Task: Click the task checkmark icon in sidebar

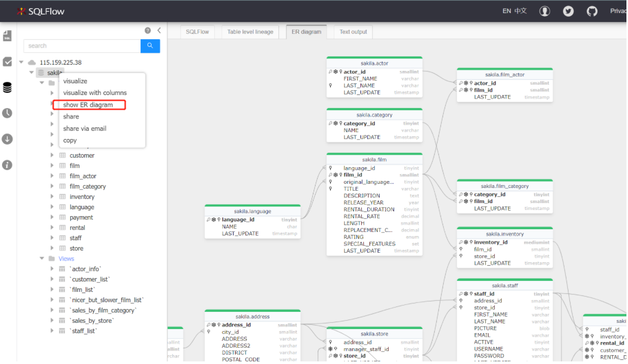Action: pos(7,61)
